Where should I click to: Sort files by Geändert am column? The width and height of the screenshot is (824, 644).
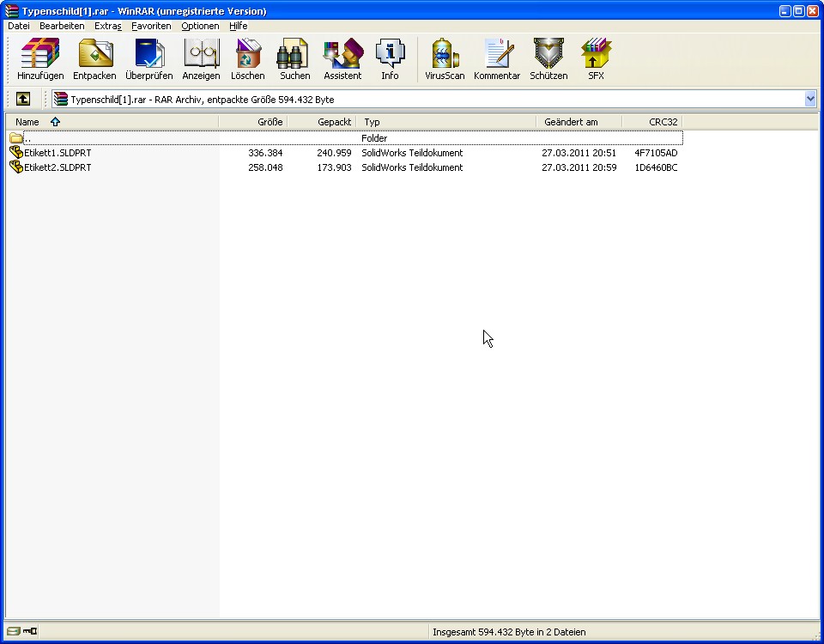coord(579,122)
